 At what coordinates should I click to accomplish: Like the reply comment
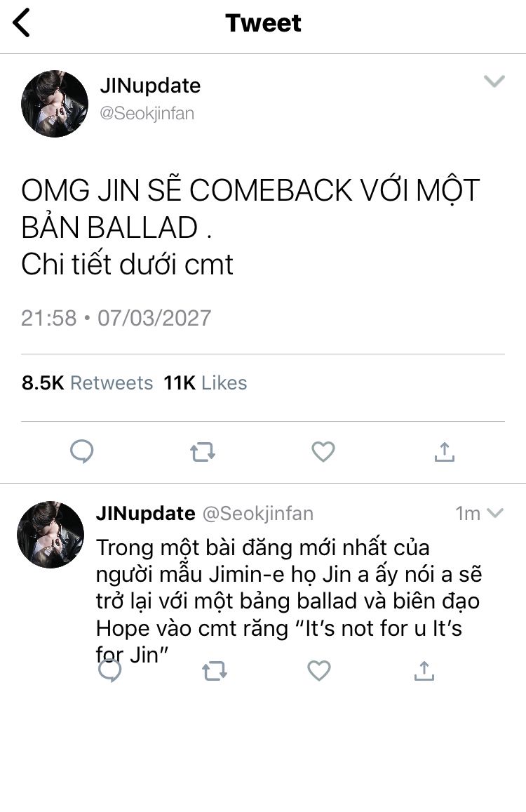point(319,671)
